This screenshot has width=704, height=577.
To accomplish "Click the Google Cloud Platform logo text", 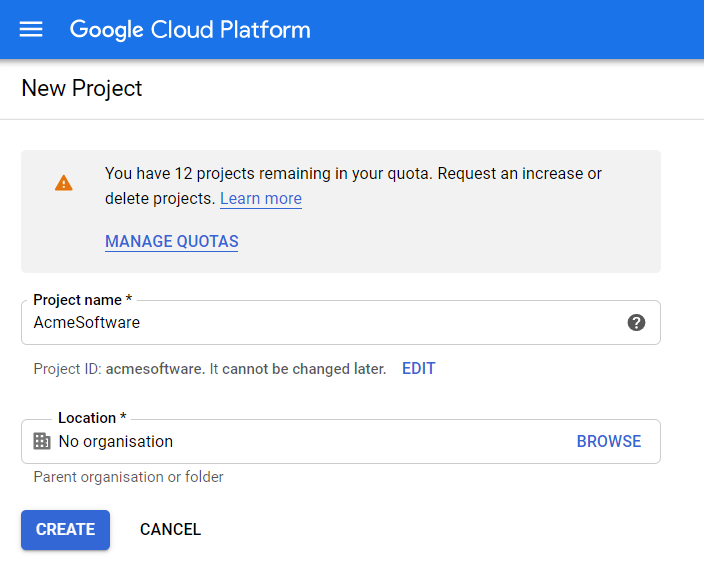I will 190,30.
